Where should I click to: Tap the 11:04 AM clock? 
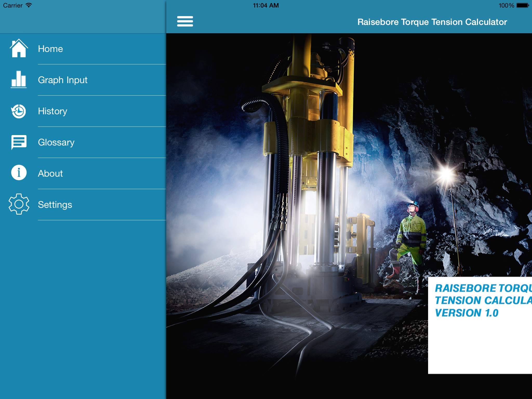pos(266,5)
